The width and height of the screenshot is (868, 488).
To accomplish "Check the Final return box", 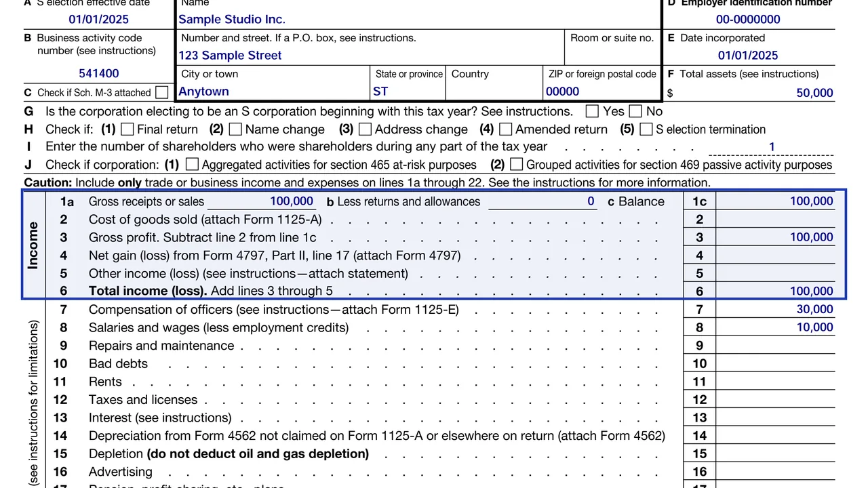I will click(127, 129).
